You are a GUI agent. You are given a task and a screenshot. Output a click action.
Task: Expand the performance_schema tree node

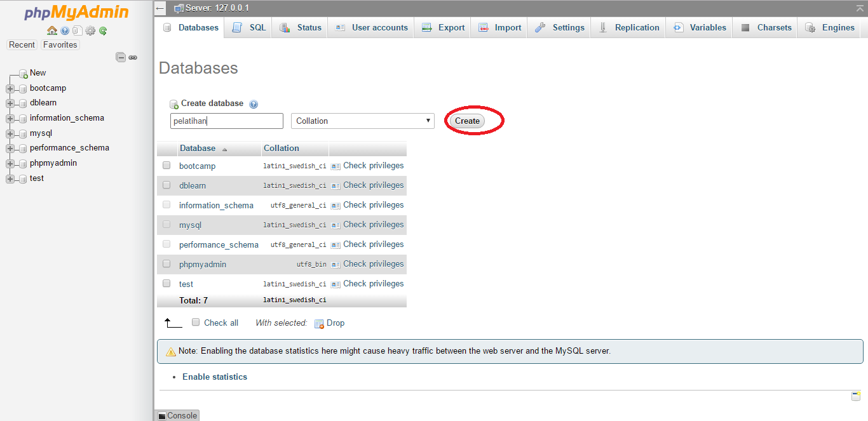[x=10, y=149]
